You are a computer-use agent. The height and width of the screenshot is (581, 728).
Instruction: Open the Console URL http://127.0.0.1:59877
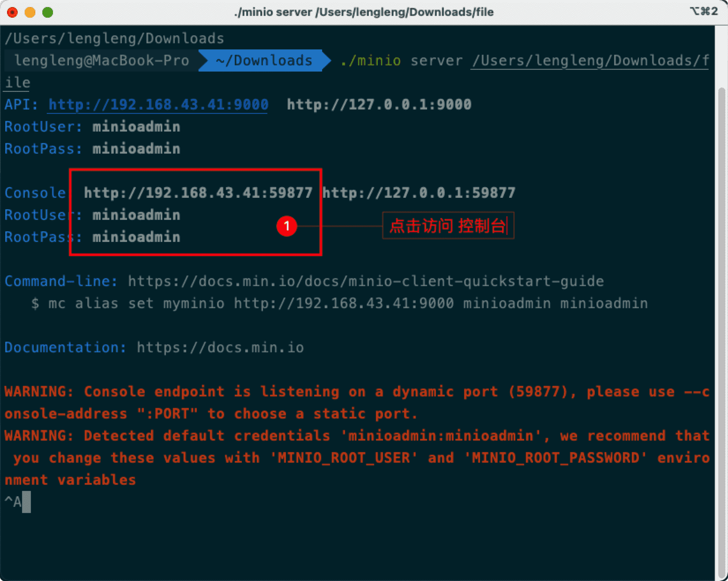pyautogui.click(x=419, y=193)
